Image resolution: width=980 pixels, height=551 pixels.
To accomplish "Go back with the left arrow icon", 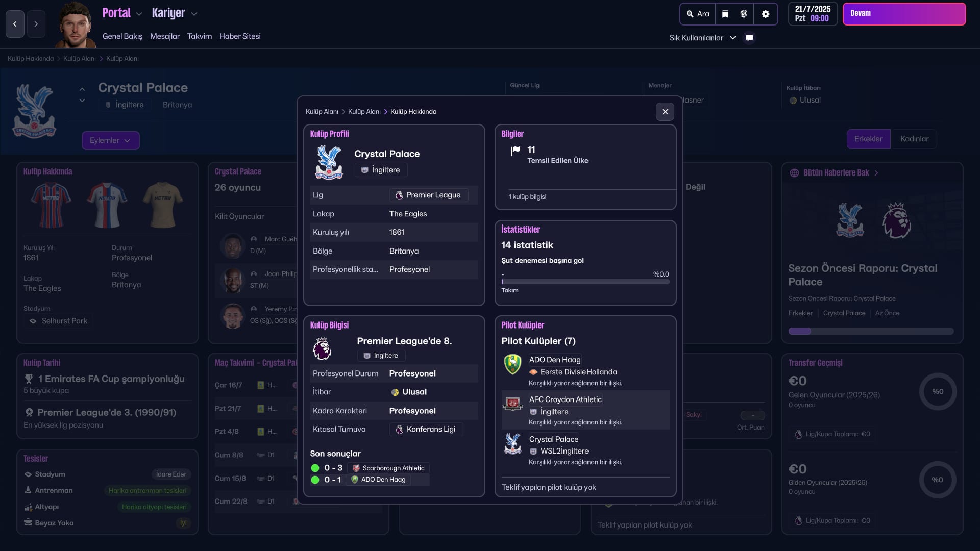I will pos(15,24).
